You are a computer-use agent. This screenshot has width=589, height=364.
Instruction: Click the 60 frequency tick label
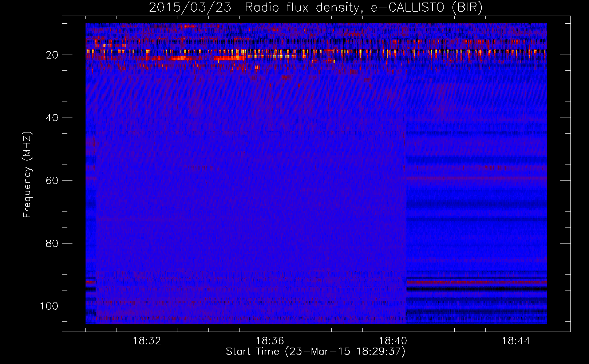click(x=52, y=181)
